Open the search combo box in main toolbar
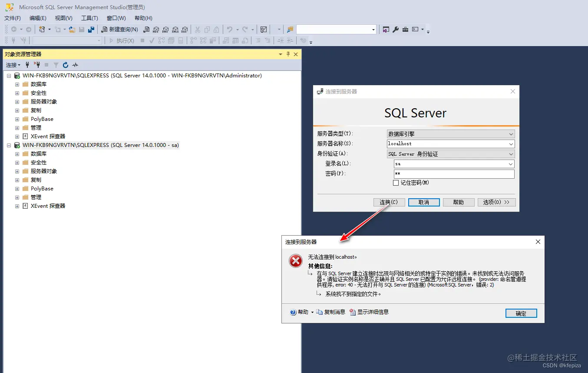Viewport: 588px width, 373px height. [x=336, y=30]
